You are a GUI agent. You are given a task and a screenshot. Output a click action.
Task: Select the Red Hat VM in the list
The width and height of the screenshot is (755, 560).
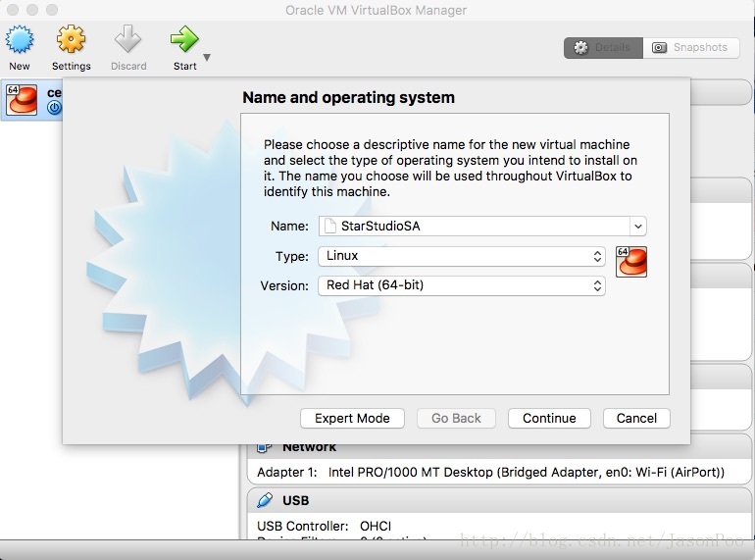pyautogui.click(x=31, y=100)
